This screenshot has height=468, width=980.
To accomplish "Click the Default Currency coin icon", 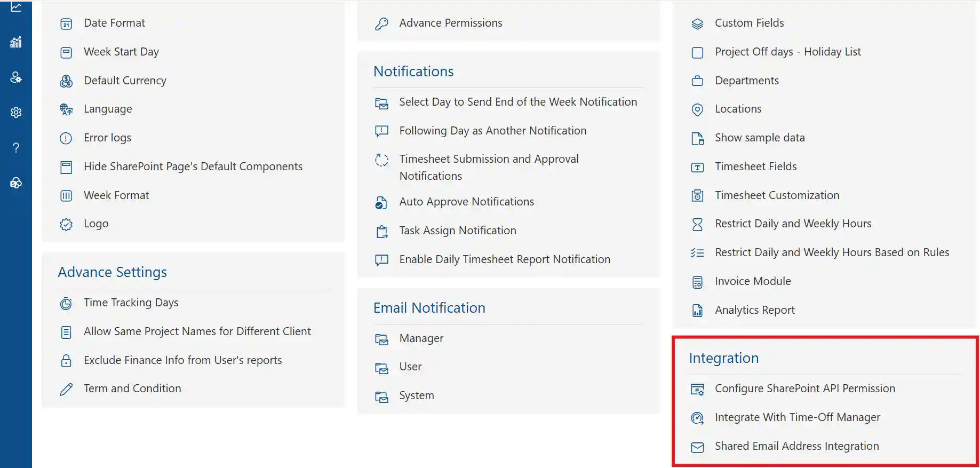I will (x=66, y=81).
